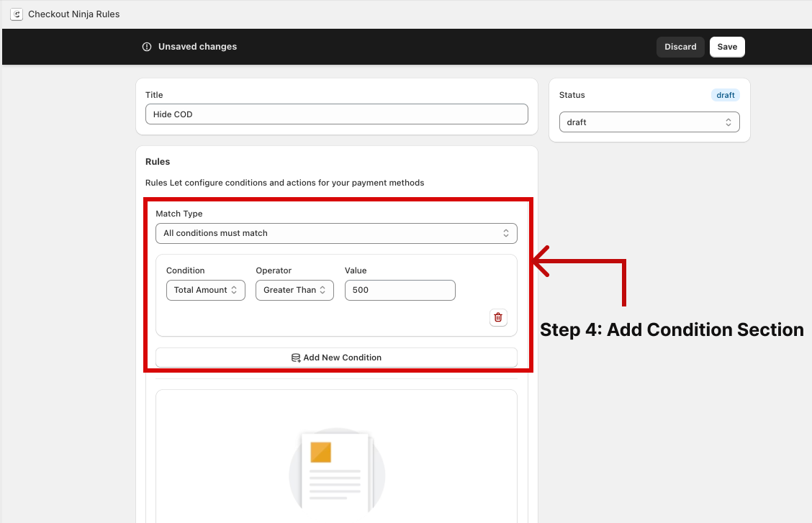Click the Unsaved changes text label
The height and width of the screenshot is (523, 812).
tap(197, 47)
